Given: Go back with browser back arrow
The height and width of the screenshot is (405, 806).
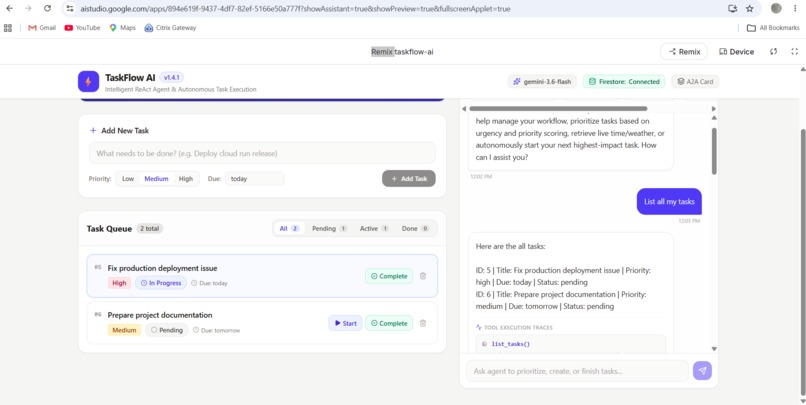Looking at the screenshot, I should 9,8.
